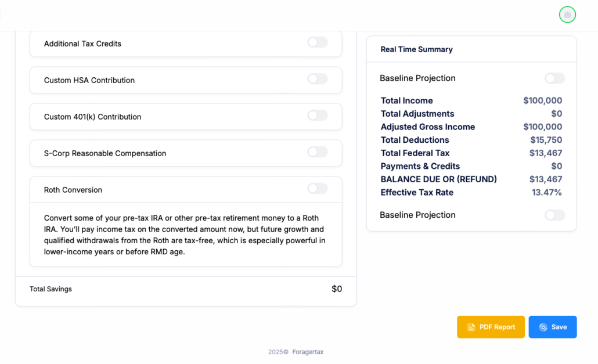Click the disk icon on Save button

(543, 327)
